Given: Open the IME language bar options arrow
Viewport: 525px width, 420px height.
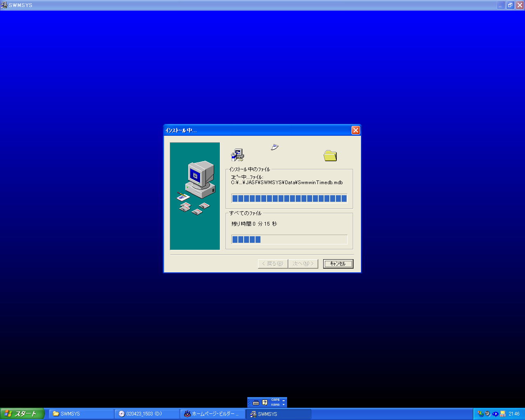Looking at the screenshot, I should point(283,405).
